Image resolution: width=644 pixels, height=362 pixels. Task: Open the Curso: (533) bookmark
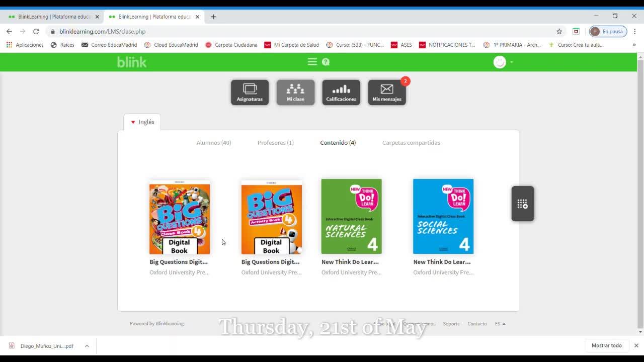pos(355,45)
